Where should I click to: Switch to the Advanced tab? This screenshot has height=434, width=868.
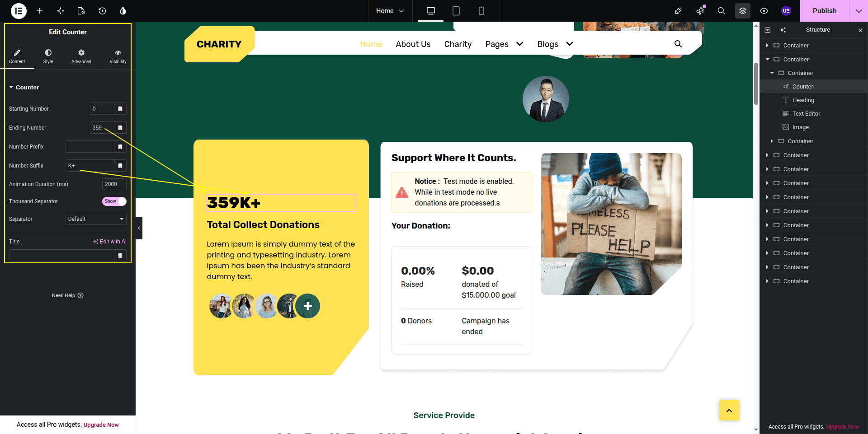click(x=81, y=56)
